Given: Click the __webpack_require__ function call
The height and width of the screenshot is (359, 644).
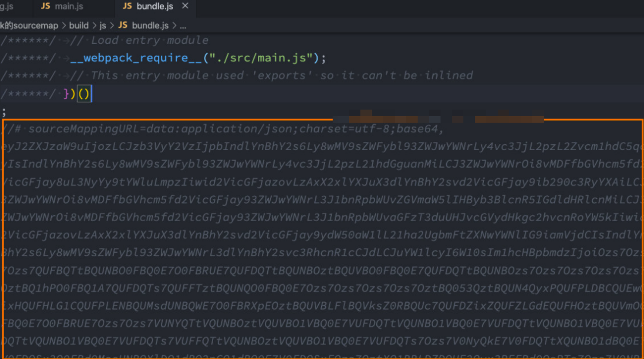Looking at the screenshot, I should click(x=136, y=58).
